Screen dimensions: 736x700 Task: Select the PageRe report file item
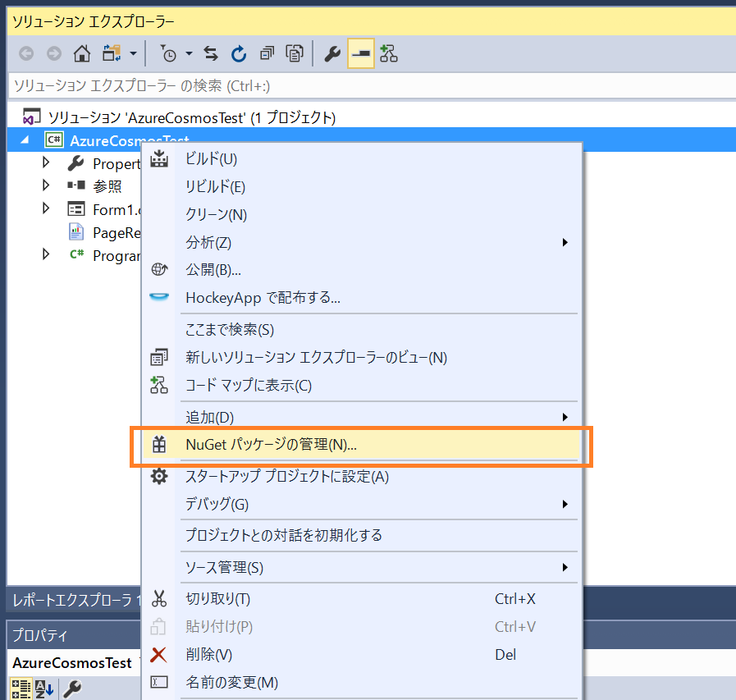coord(117,232)
